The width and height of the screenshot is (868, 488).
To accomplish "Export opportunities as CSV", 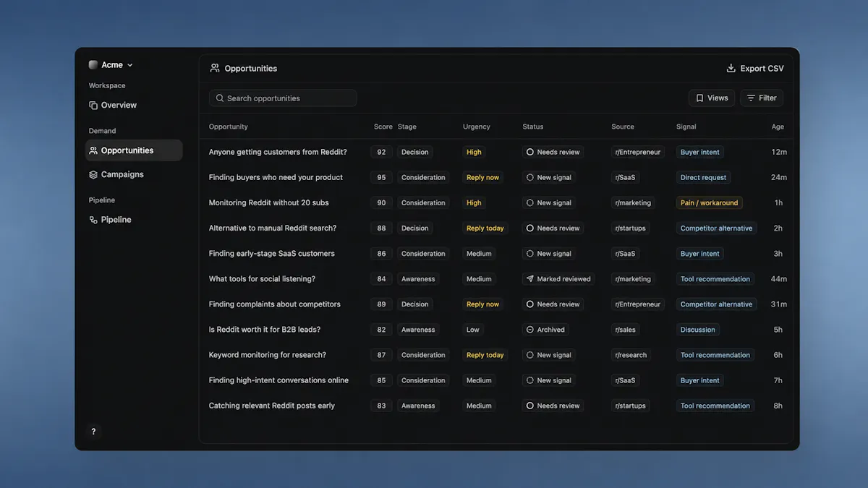I will point(755,69).
